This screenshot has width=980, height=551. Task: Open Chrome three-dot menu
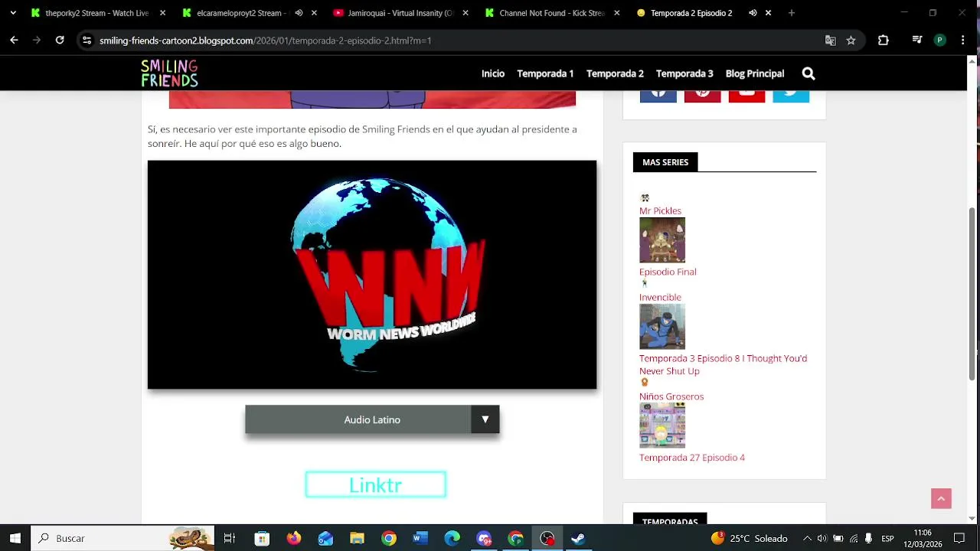click(x=963, y=41)
